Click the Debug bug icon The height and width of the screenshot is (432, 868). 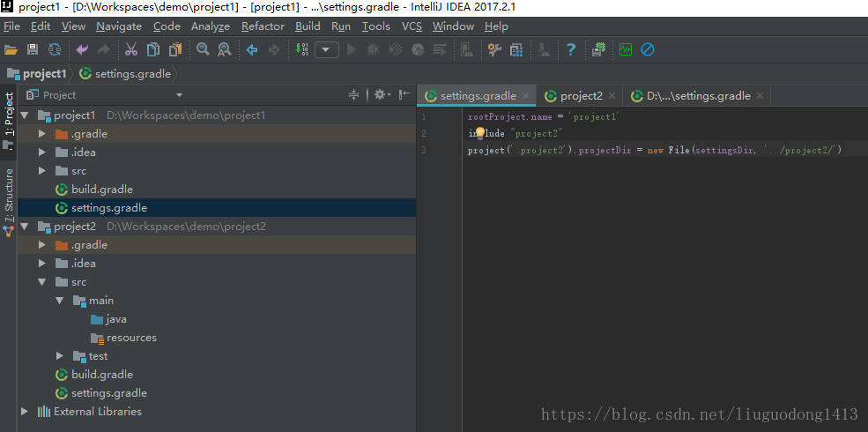[x=373, y=50]
